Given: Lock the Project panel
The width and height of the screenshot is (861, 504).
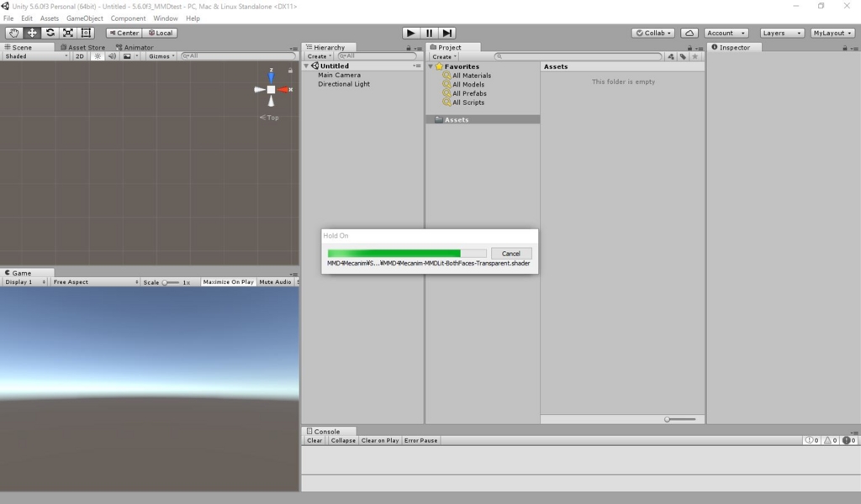Looking at the screenshot, I should coord(689,48).
